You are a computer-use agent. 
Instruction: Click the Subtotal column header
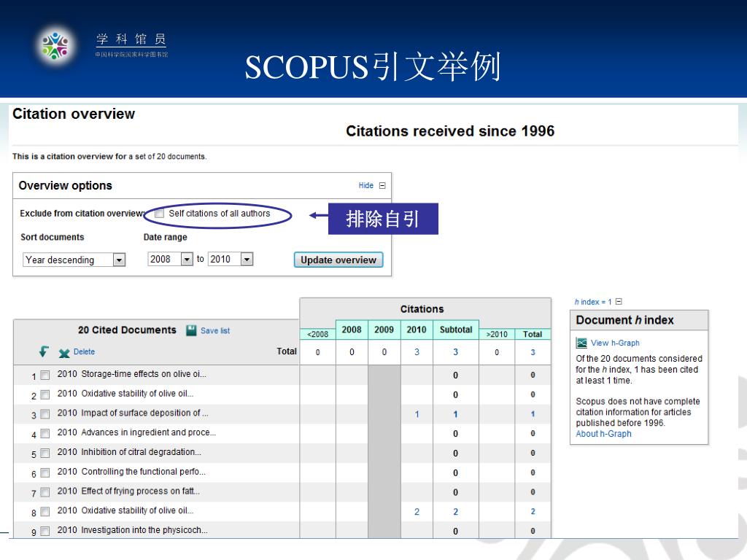(x=455, y=330)
